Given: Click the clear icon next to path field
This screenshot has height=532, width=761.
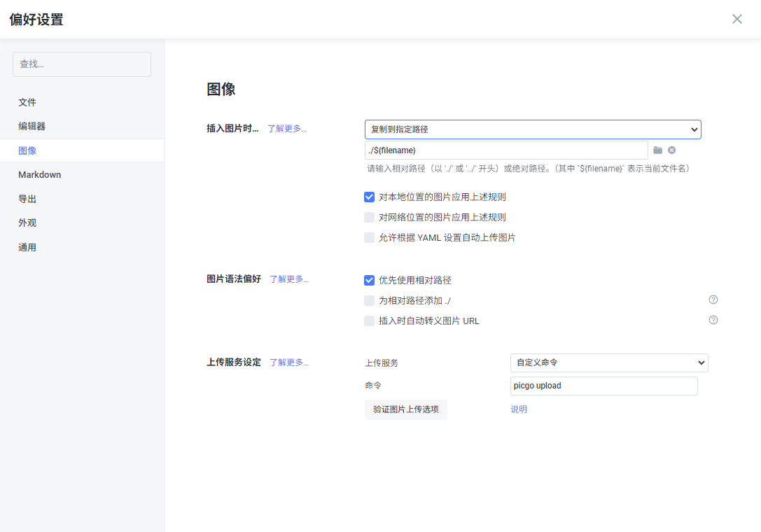Looking at the screenshot, I should [x=671, y=150].
